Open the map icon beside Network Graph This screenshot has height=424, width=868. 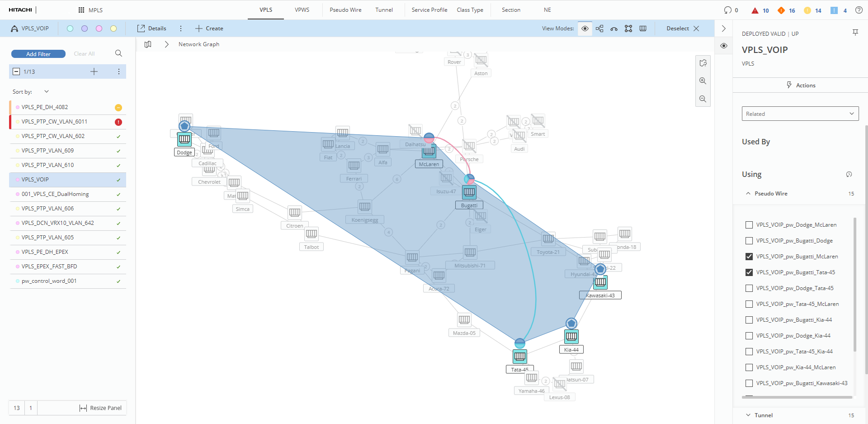(x=148, y=44)
